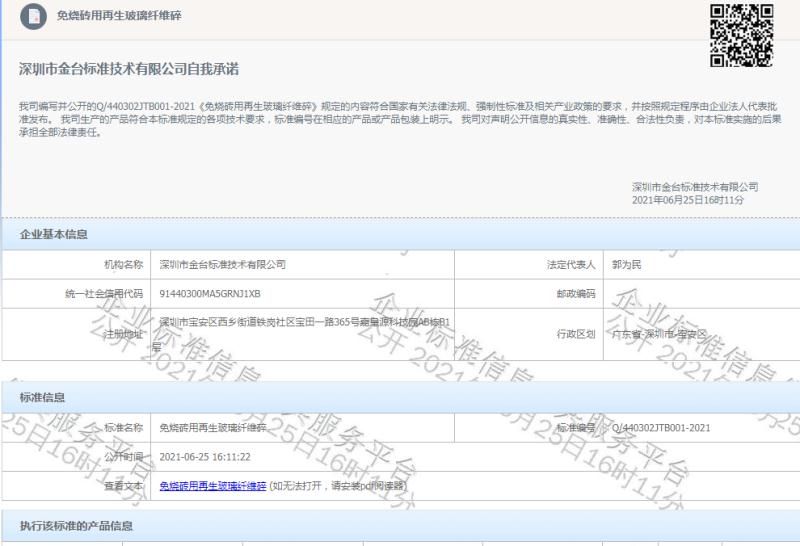
Task: Click the 行政区划 label
Action: click(x=576, y=334)
